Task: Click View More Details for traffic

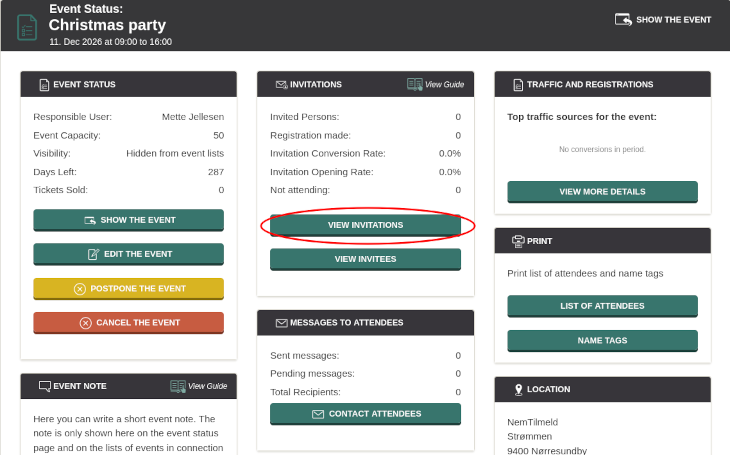Action: pyautogui.click(x=602, y=192)
